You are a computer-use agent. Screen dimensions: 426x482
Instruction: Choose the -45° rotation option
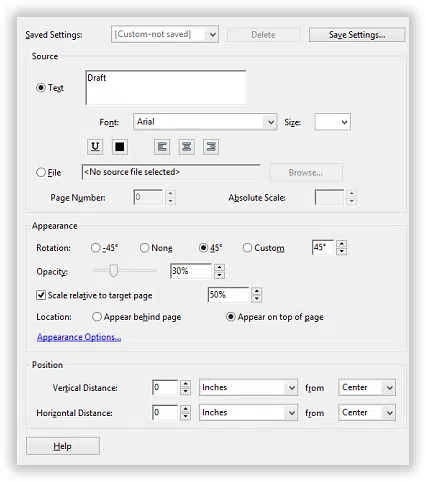click(95, 248)
